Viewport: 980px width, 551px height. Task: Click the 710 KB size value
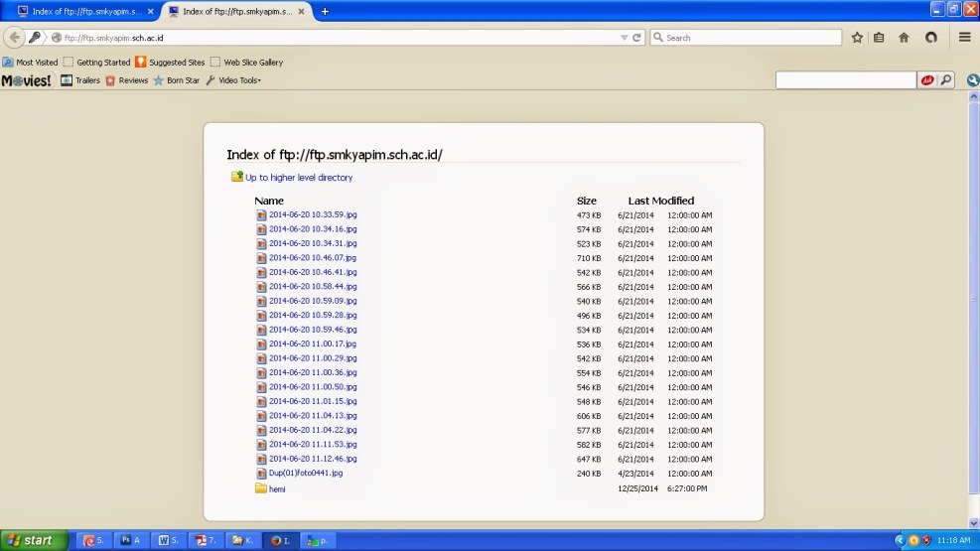[x=589, y=258]
